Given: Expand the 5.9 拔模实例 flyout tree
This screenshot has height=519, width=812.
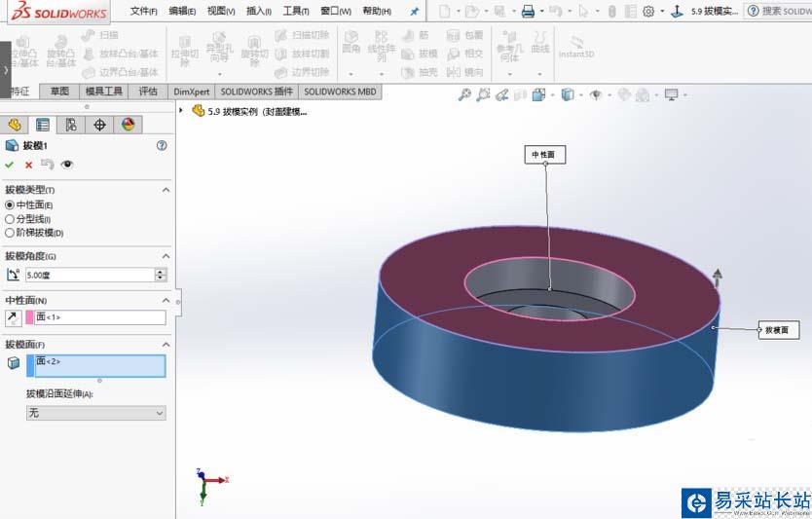Looking at the screenshot, I should coord(181,110).
